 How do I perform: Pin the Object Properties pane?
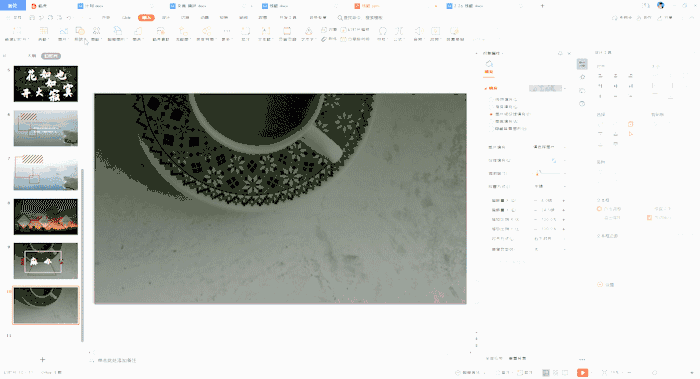click(x=560, y=53)
